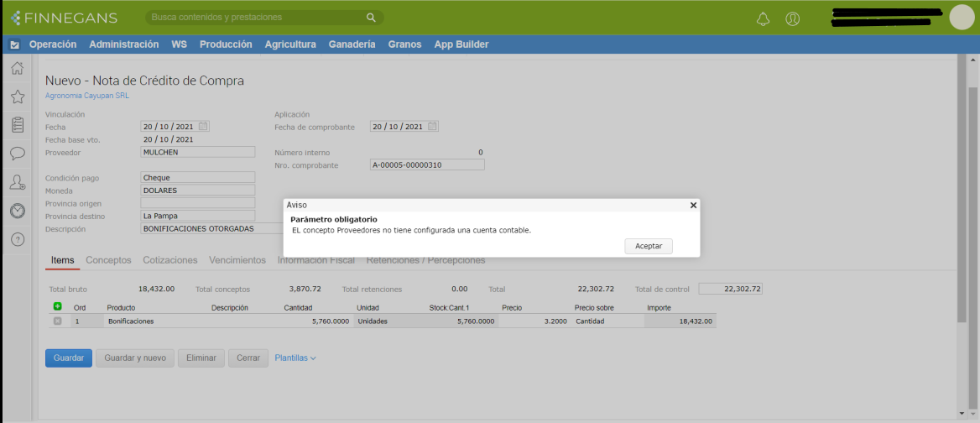Click the search magnifier icon

(371, 18)
